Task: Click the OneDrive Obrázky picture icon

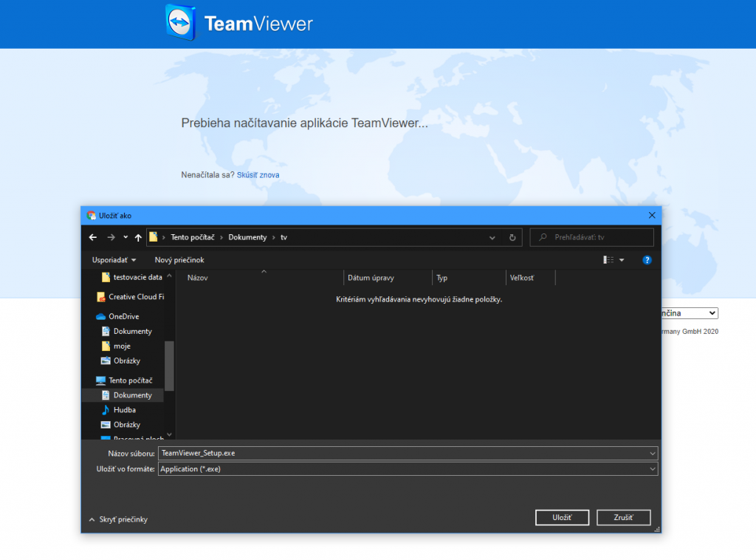Action: (106, 361)
